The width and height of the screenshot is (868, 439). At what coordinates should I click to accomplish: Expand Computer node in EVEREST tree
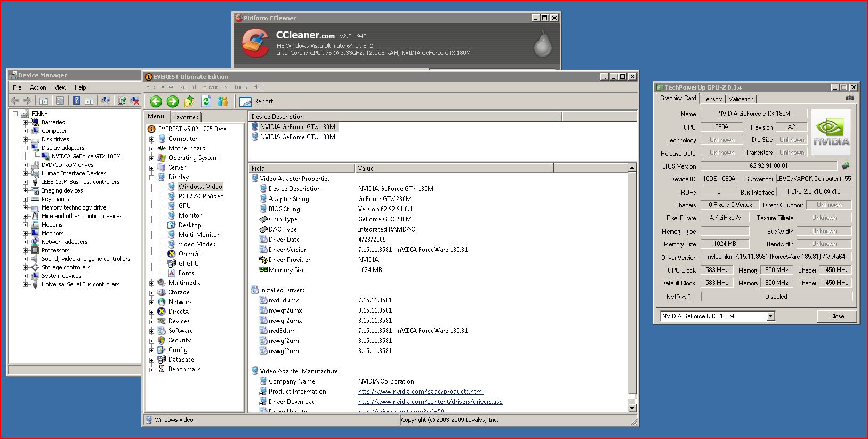click(x=151, y=139)
